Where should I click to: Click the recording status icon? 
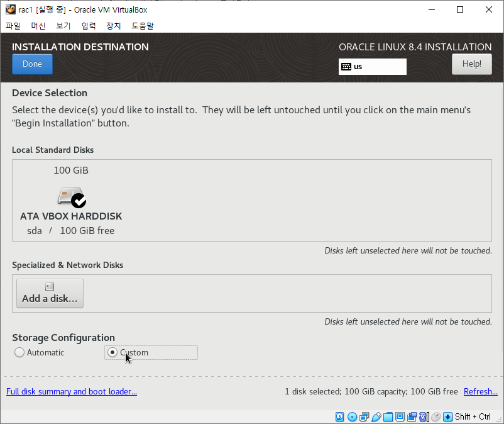412,417
